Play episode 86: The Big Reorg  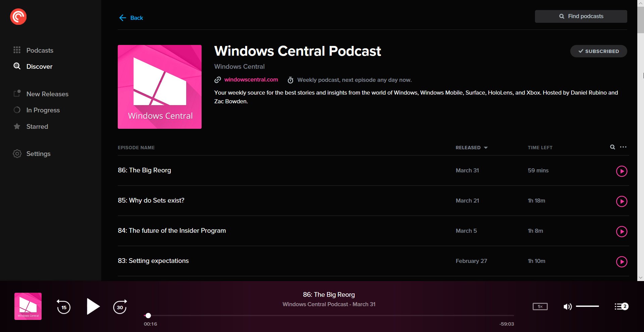pos(622,171)
